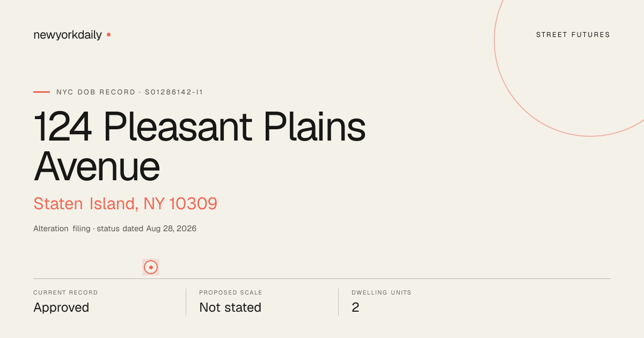Select the CURRENT RECORD label
The width and height of the screenshot is (644, 338).
[65, 293]
